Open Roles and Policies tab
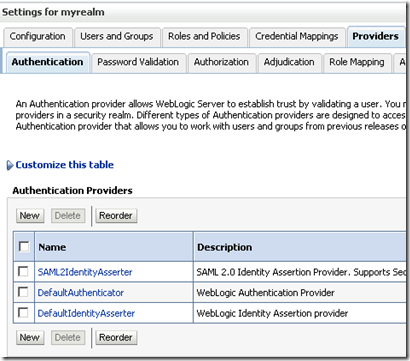410x361 pixels. coord(204,36)
